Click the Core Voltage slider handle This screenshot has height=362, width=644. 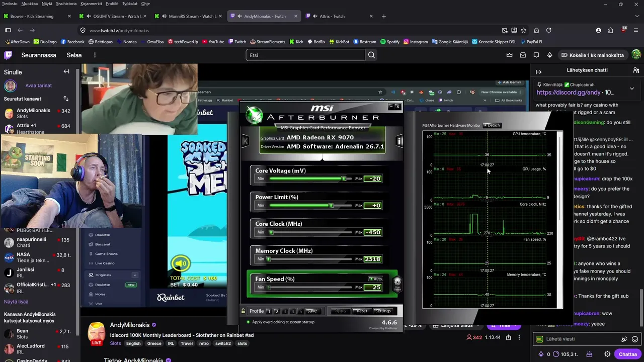344,178
